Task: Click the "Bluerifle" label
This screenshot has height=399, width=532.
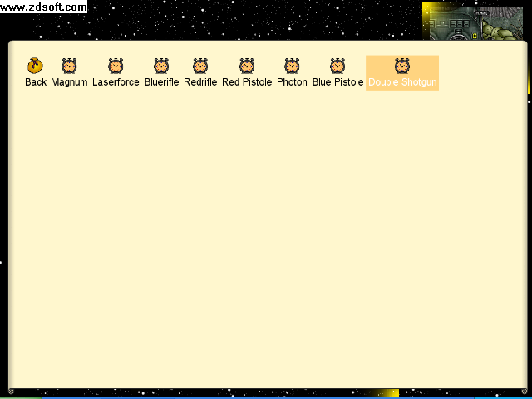Action: click(x=161, y=82)
